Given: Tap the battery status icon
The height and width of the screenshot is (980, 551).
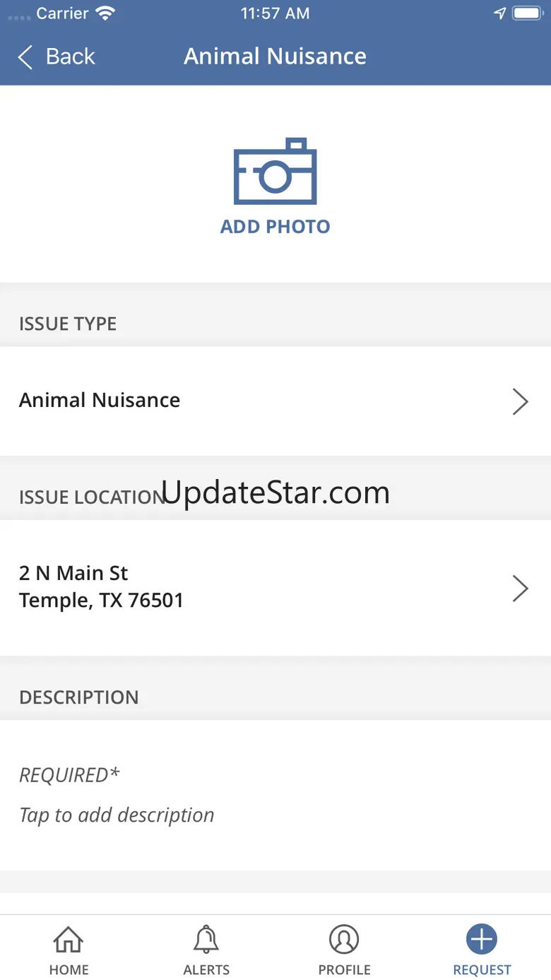Looking at the screenshot, I should click(526, 13).
